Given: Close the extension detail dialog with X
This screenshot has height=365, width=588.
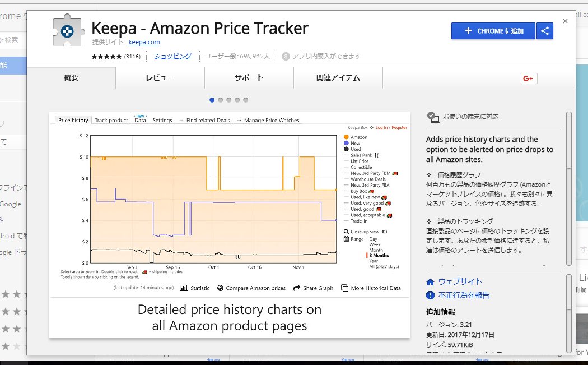Looking at the screenshot, I should tap(565, 21).
